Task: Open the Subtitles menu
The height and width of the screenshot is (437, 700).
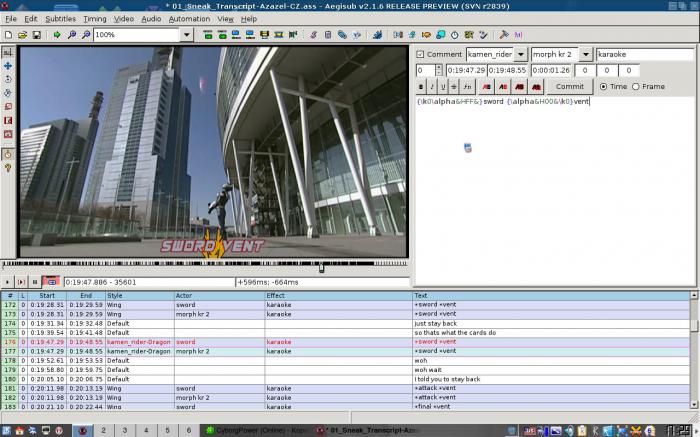Action: 60,19
